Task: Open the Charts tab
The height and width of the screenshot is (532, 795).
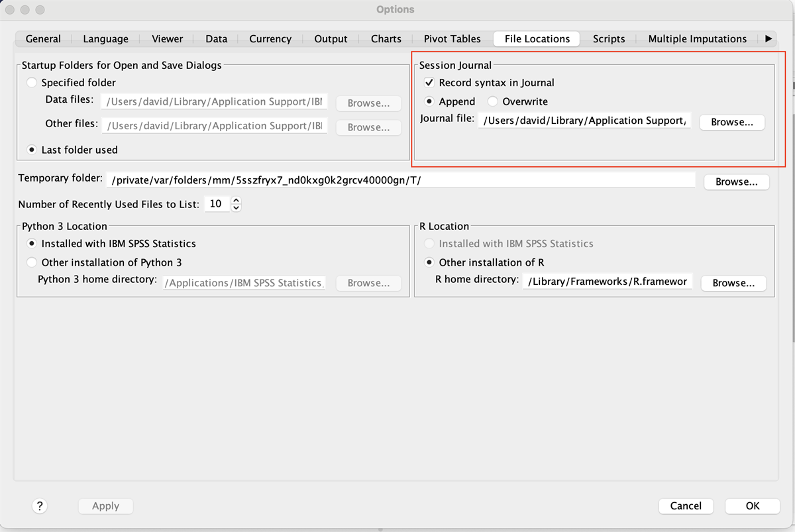Action: [386, 39]
